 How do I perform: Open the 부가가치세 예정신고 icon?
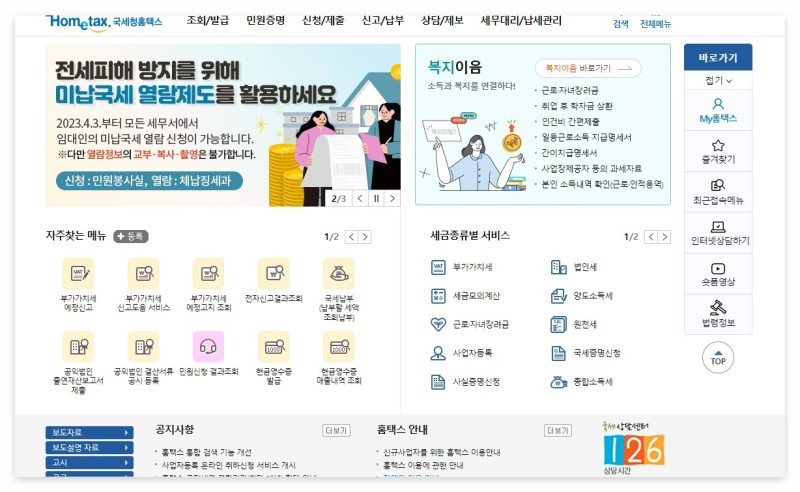[x=78, y=274]
